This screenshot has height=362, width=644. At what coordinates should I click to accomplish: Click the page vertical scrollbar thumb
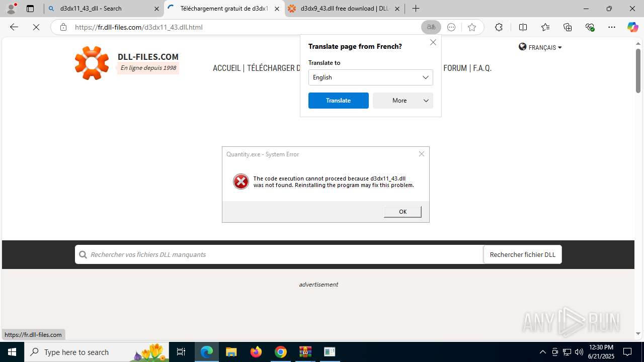click(638, 70)
